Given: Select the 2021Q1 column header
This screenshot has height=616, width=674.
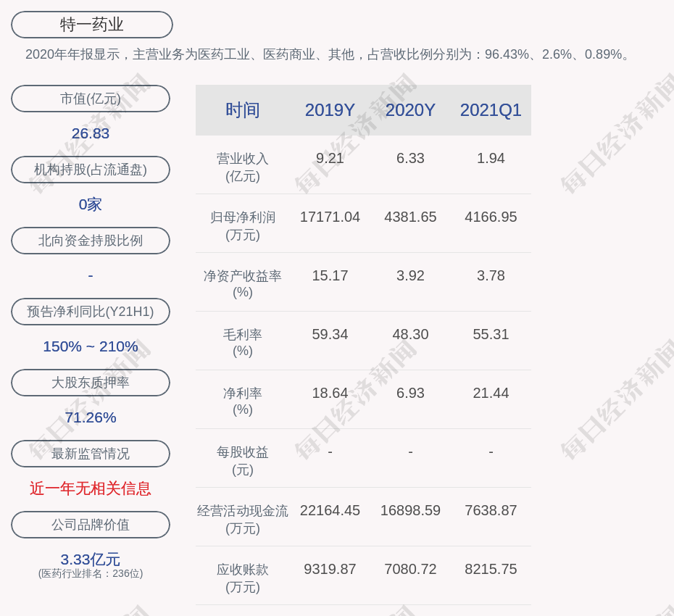Looking at the screenshot, I should pos(491,110).
